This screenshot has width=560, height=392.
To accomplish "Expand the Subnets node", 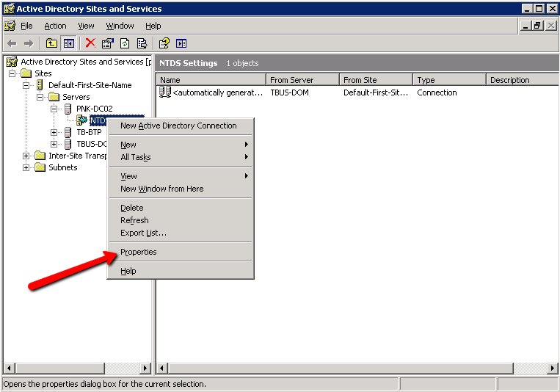I will pos(26,167).
